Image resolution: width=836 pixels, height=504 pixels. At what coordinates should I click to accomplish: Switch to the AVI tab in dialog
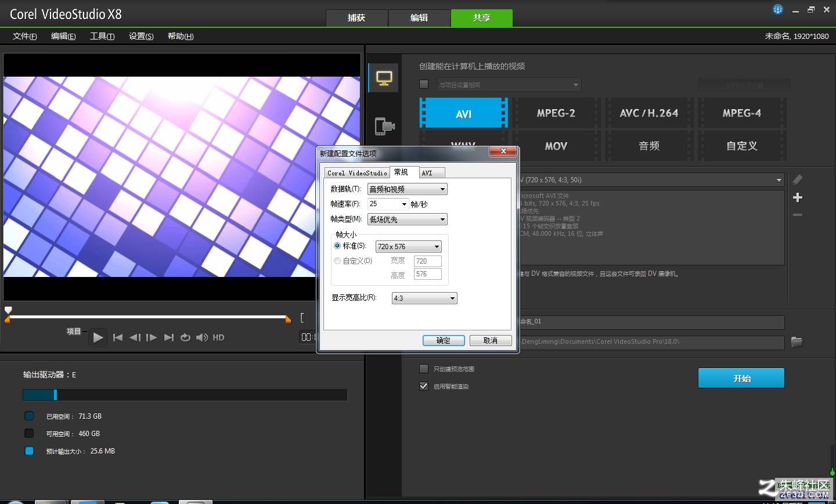coord(431,173)
